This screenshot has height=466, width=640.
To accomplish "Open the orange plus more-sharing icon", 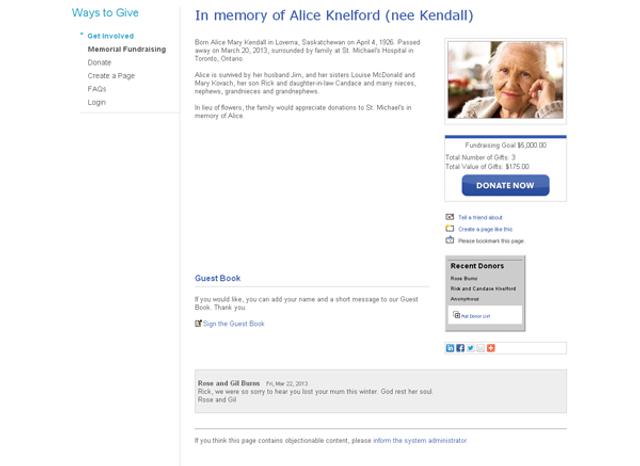I will click(x=490, y=348).
